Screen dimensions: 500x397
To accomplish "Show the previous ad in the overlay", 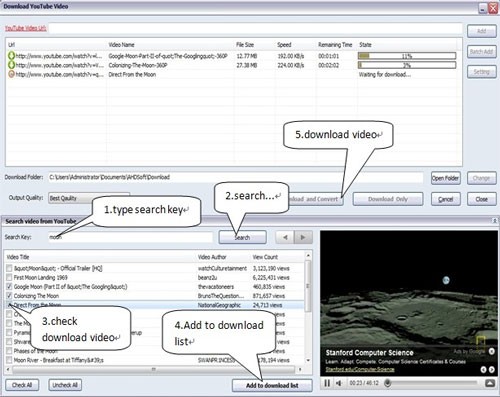I will click(x=483, y=370).
